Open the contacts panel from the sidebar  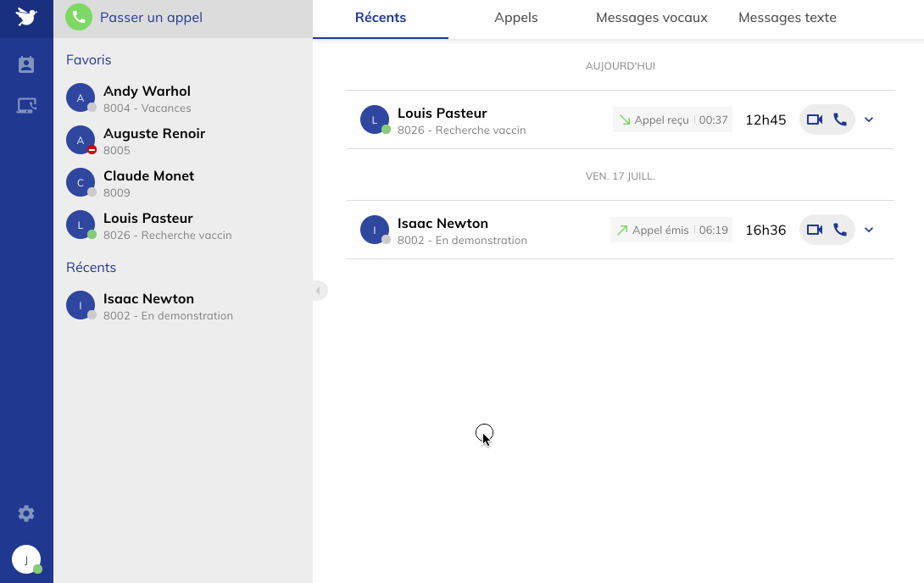point(26,64)
